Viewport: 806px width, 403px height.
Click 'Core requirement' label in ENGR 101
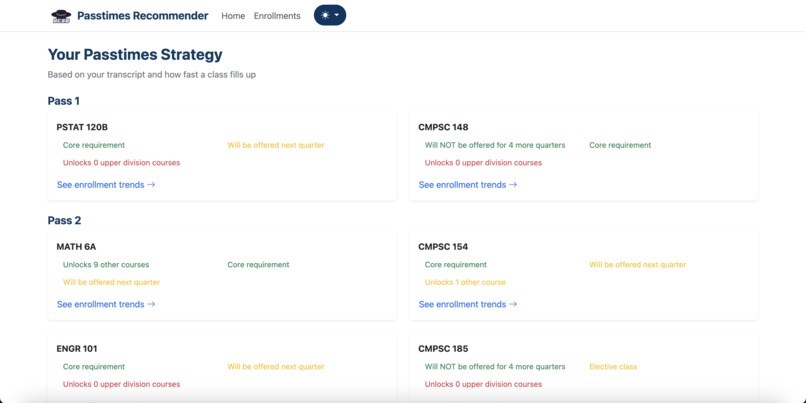[94, 367]
